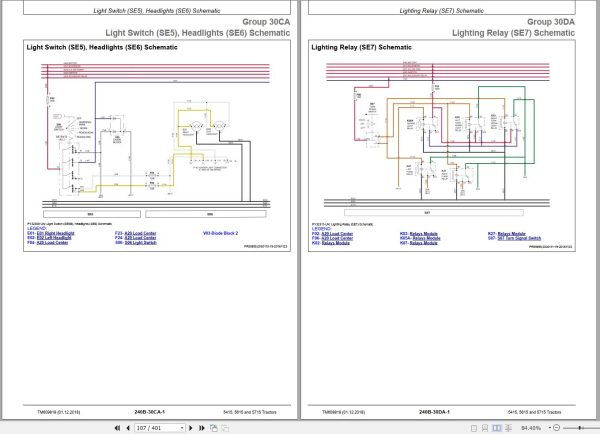Go to the next page
This screenshot has width=600, height=434.
[x=191, y=428]
